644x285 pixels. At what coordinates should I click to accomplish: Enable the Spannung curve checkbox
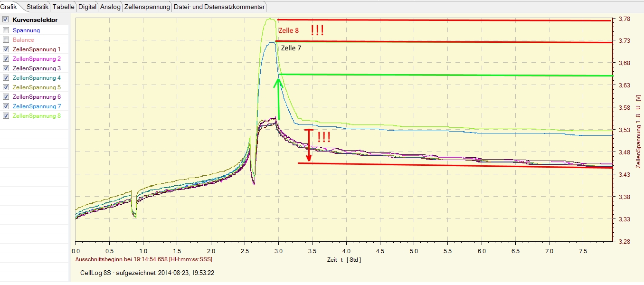click(x=6, y=30)
